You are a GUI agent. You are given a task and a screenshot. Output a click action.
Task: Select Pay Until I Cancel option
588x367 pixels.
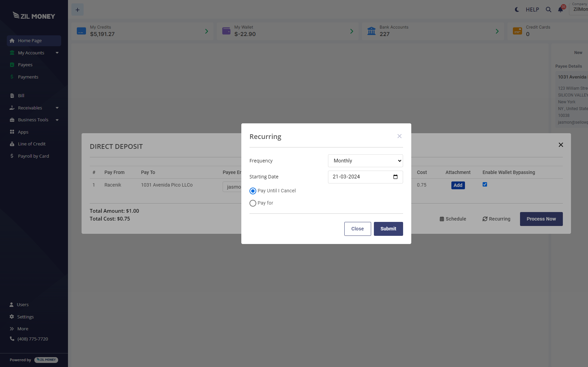click(x=253, y=191)
